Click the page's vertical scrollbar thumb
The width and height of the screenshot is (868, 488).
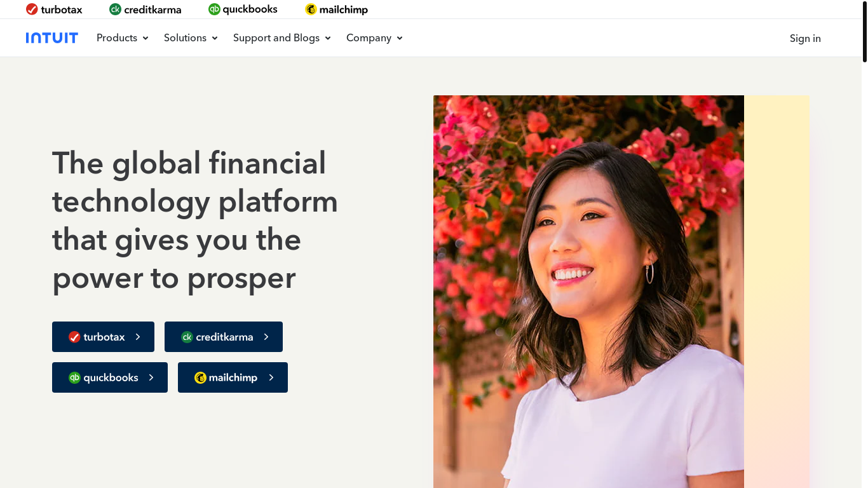click(865, 30)
